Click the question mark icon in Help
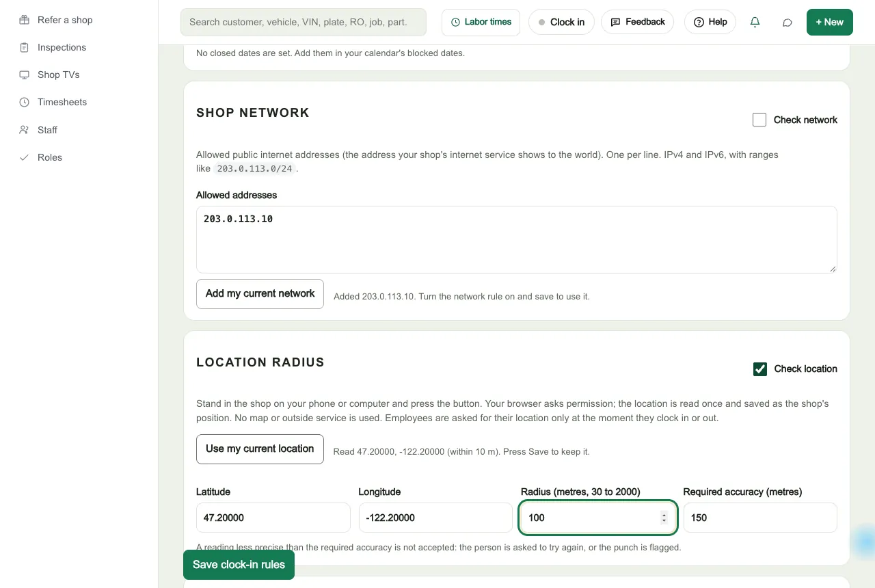The width and height of the screenshot is (875, 588). 699,22
